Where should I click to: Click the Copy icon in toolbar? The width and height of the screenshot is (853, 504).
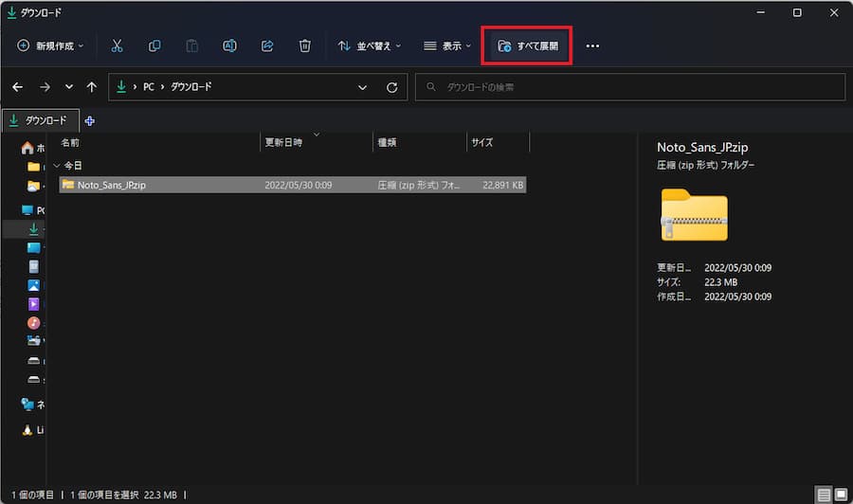click(154, 45)
